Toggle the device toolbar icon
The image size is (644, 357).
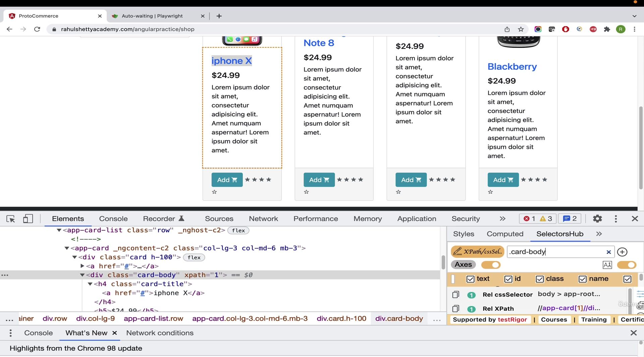[28, 219]
